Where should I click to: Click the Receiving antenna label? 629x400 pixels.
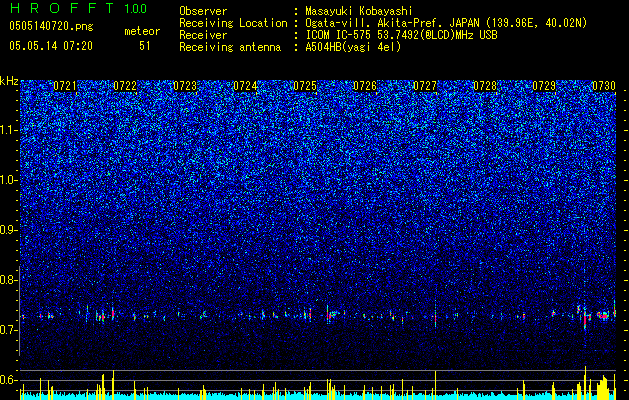tap(230, 47)
